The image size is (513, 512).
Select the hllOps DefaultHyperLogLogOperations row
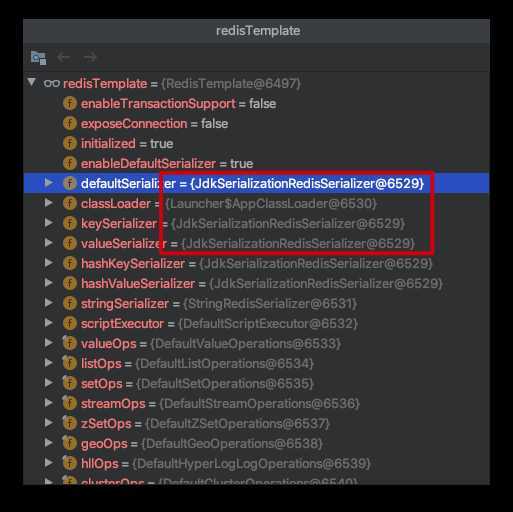256,464
